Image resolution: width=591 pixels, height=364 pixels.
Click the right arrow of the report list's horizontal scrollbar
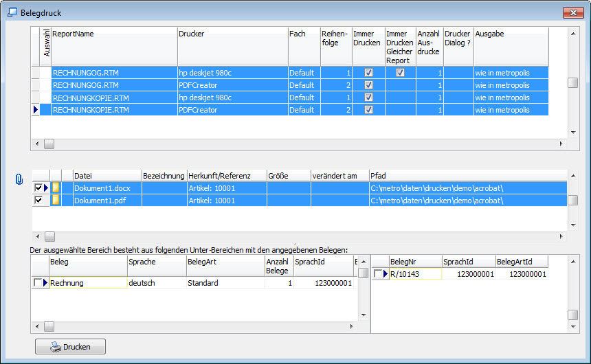click(x=561, y=144)
